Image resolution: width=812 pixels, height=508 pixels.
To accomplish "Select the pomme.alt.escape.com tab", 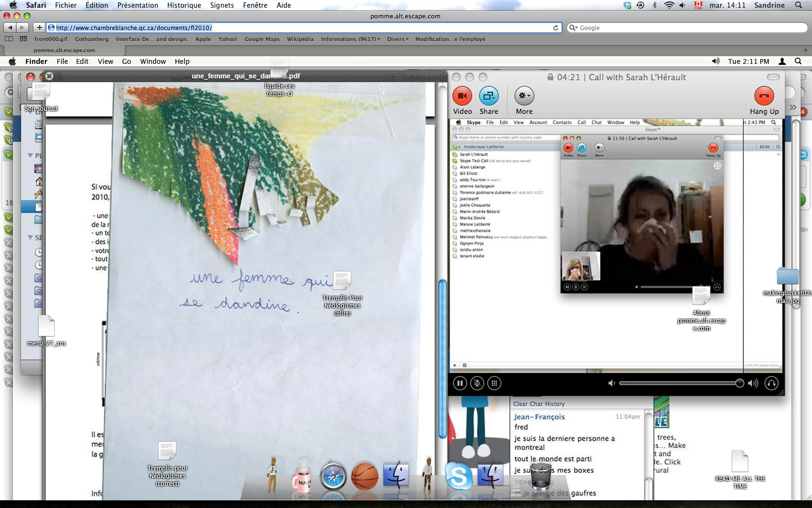I will (x=64, y=50).
